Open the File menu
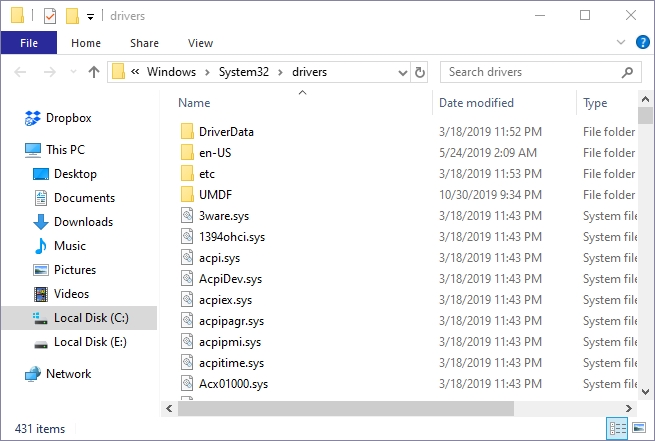 pos(29,43)
